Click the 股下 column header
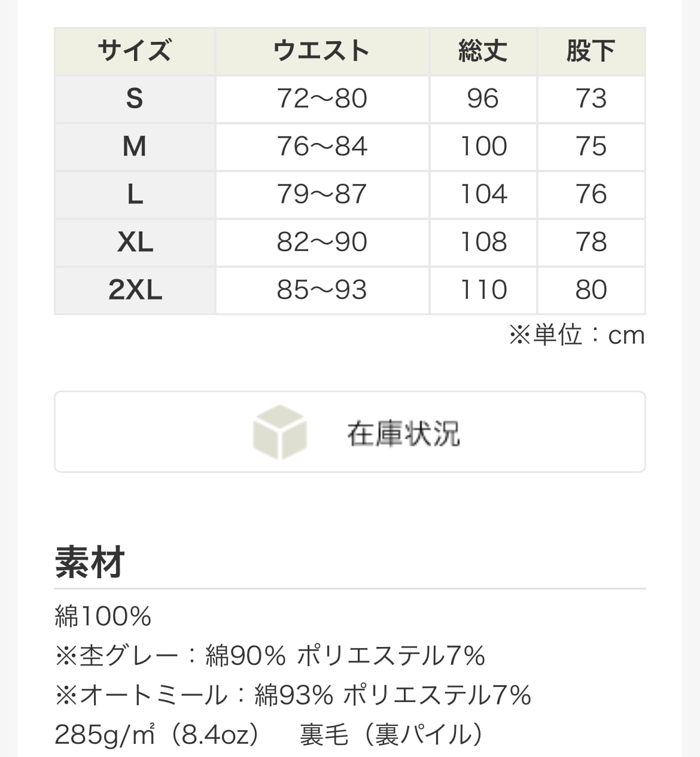 click(591, 51)
